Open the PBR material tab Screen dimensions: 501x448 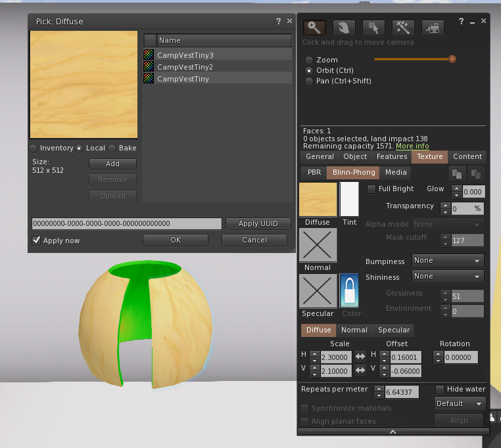point(314,173)
